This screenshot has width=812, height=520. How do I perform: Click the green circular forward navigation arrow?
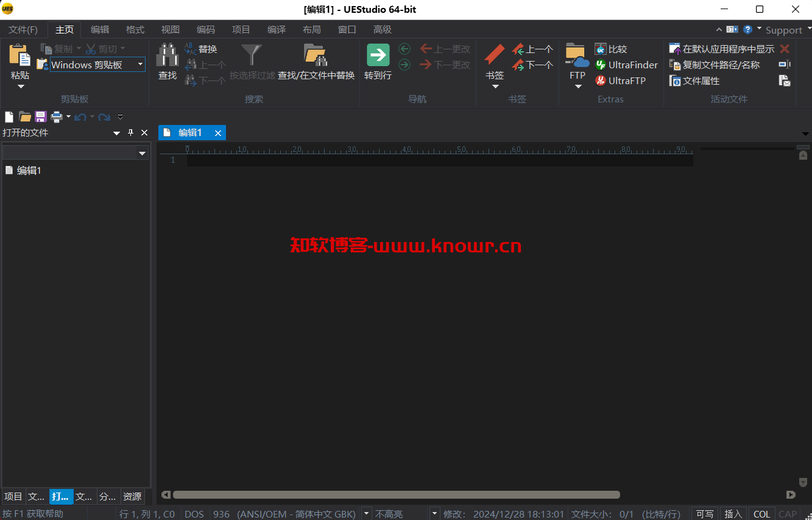[x=404, y=65]
